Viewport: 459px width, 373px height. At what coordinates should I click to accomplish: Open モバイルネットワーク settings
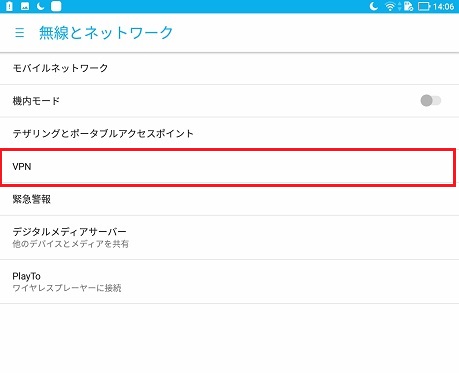click(x=229, y=68)
